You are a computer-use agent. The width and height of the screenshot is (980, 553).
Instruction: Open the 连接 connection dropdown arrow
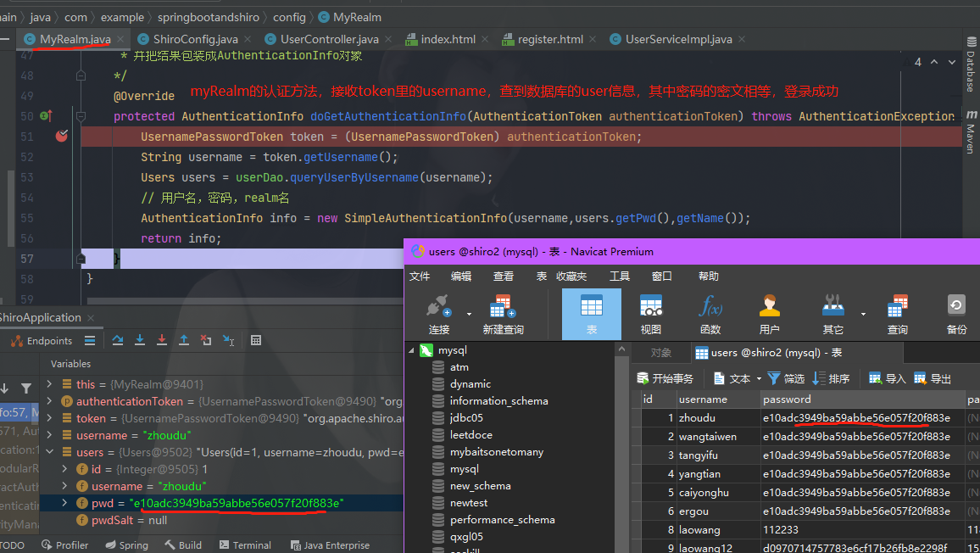pyautogui.click(x=469, y=314)
